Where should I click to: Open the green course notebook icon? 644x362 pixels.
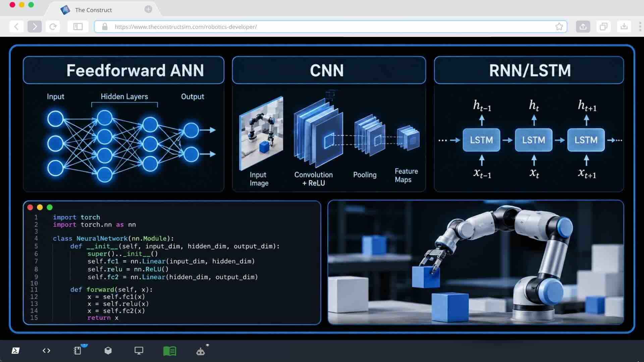pos(170,351)
